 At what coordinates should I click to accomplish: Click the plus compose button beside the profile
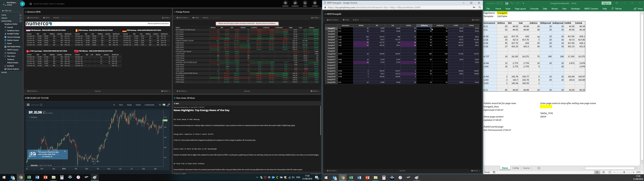pyautogui.click(x=22, y=4)
